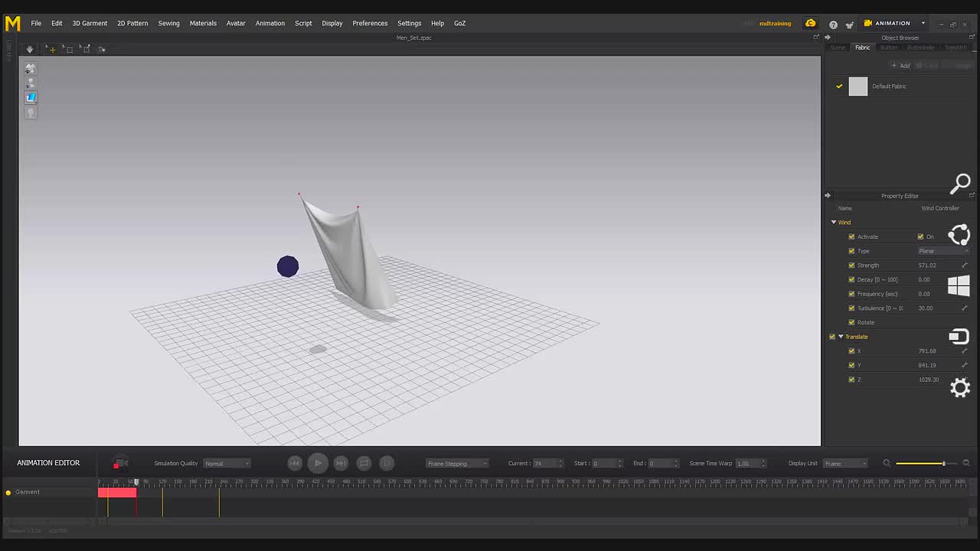Screen dimensions: 980x551
Task: Click the Marvelous Designer M logo
Action: coord(12,24)
